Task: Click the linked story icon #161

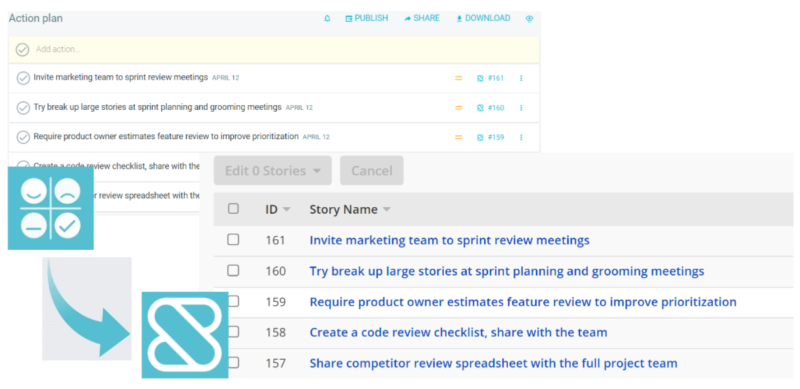Action: 490,78
